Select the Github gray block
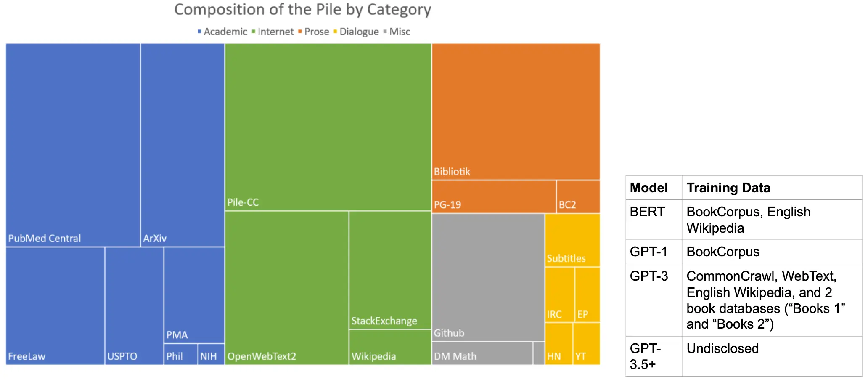This screenshot has width=868, height=382. 488,277
